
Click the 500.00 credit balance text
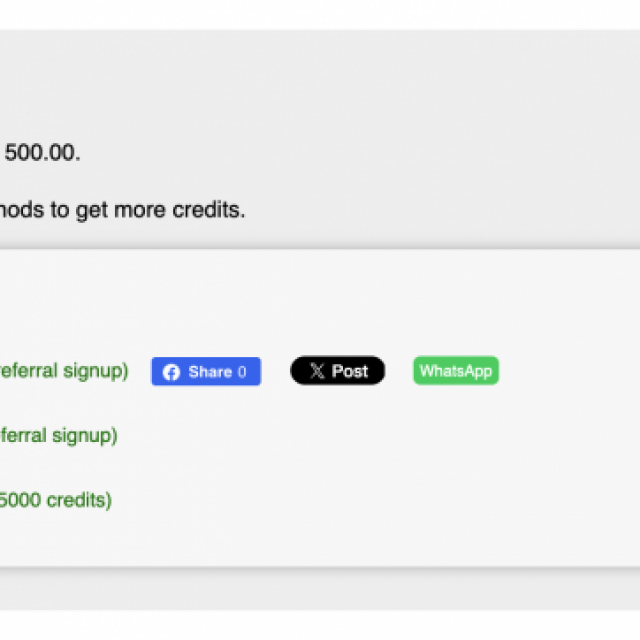42,153
